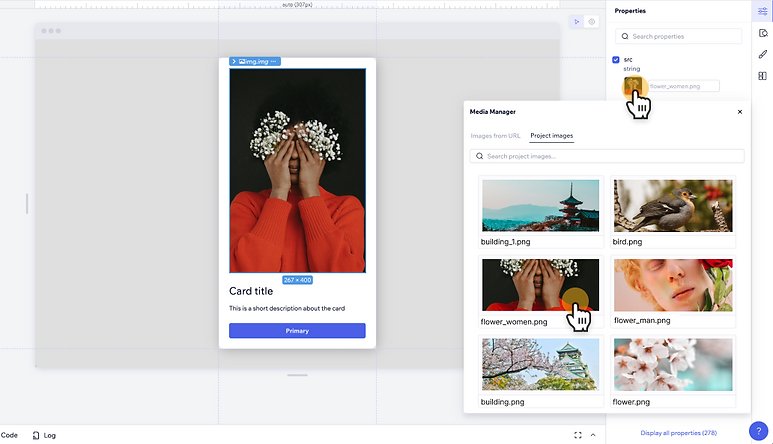Expand the chevron on the img.img tag
Screen dimensions: 773x444
(x=234, y=62)
